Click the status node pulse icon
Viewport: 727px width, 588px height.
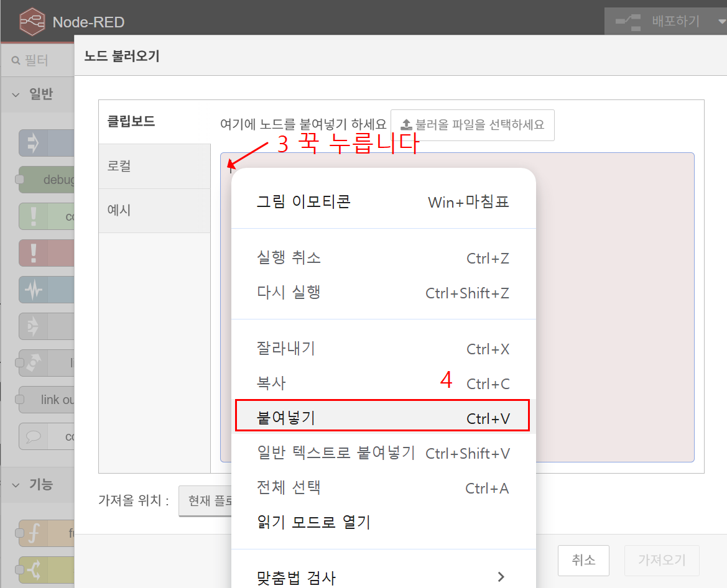[33, 290]
